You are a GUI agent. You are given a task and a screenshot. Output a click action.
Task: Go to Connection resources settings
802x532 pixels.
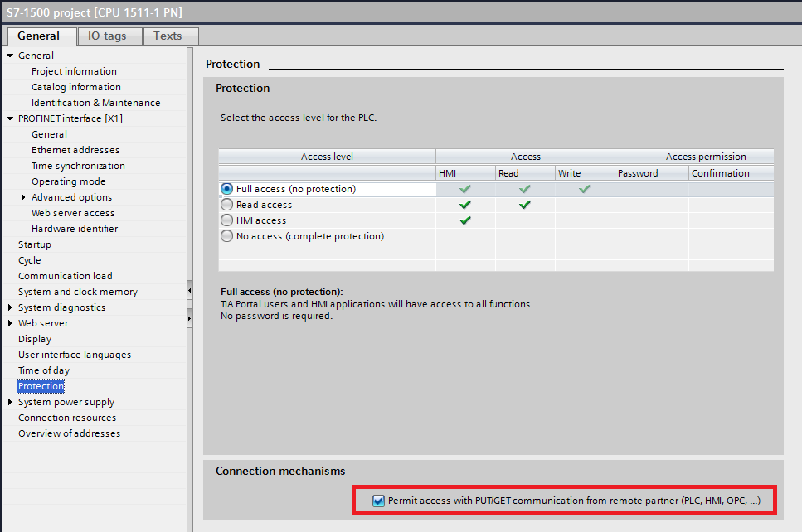coord(67,418)
